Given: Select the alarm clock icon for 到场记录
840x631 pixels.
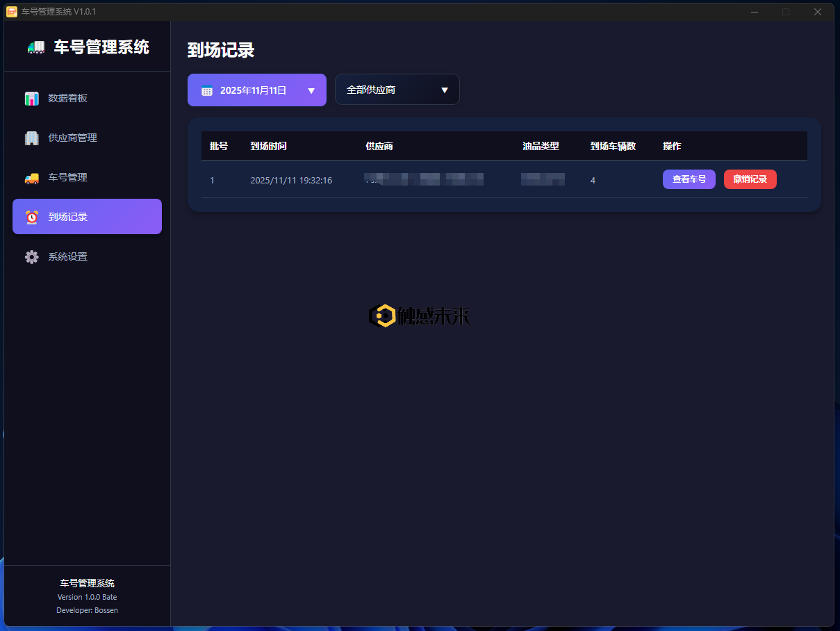Looking at the screenshot, I should click(x=31, y=217).
